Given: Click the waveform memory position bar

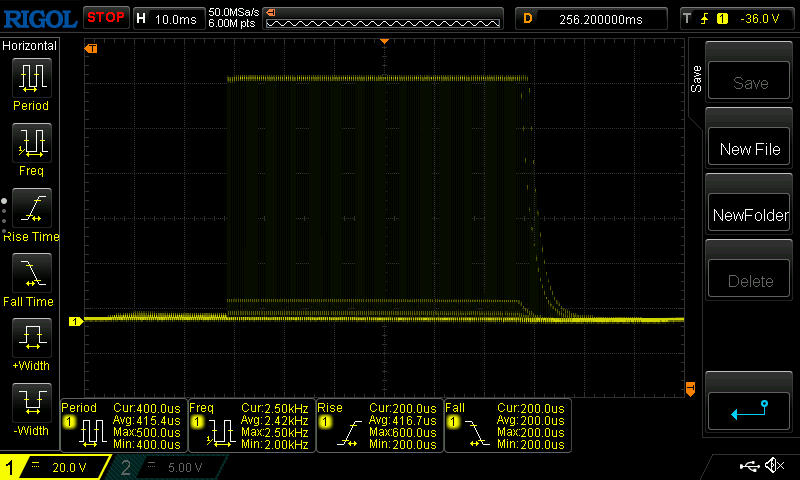Looking at the screenshot, I should pos(384,18).
